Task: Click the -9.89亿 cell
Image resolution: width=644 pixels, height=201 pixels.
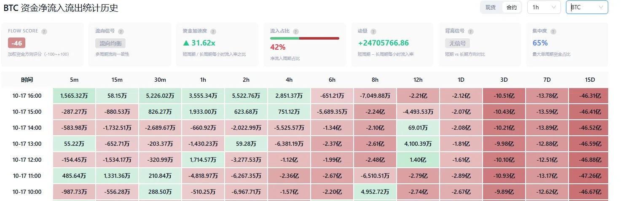Action: click(504, 192)
